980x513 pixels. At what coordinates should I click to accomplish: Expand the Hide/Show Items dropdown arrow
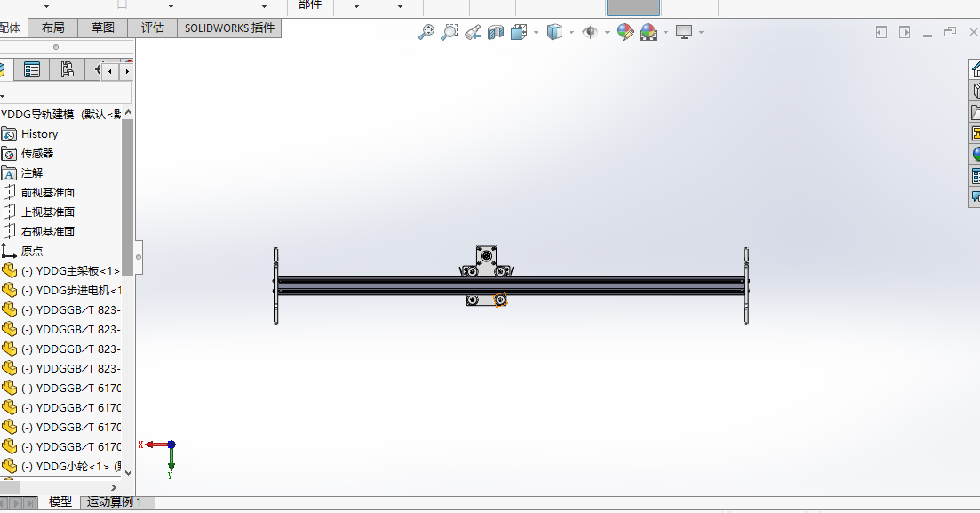[607, 33]
